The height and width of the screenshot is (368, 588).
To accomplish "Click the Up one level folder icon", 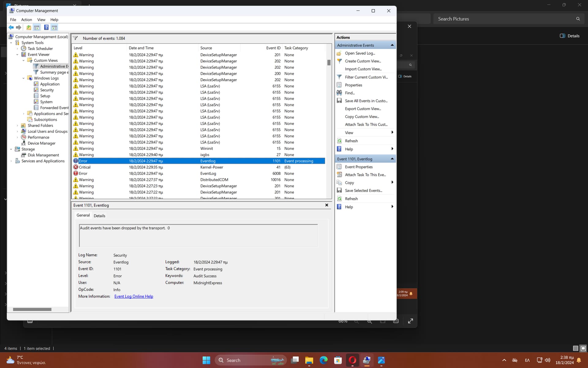I will point(28,28).
